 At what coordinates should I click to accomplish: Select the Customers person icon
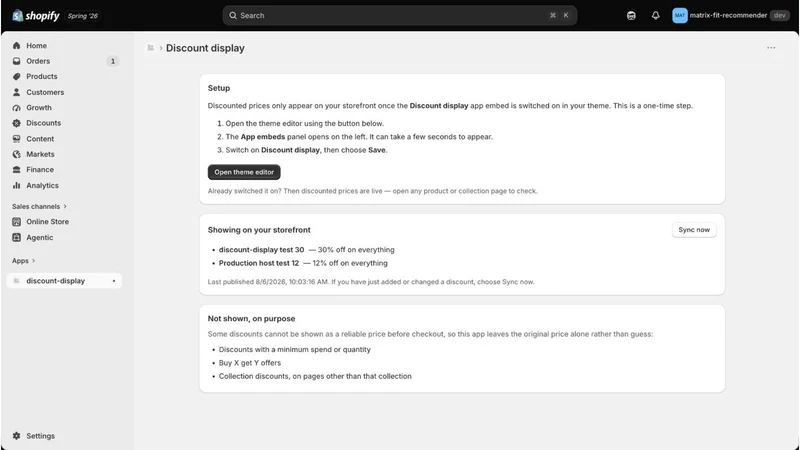pos(16,92)
